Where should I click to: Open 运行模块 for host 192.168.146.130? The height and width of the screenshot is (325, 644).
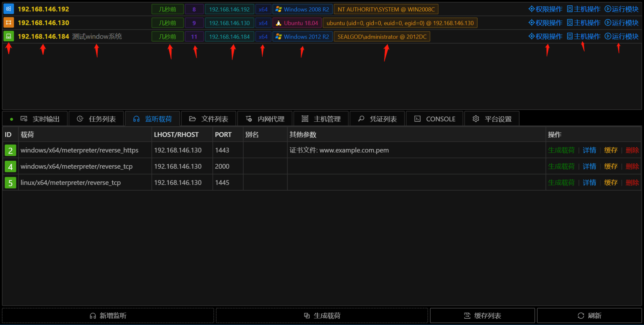coord(622,23)
